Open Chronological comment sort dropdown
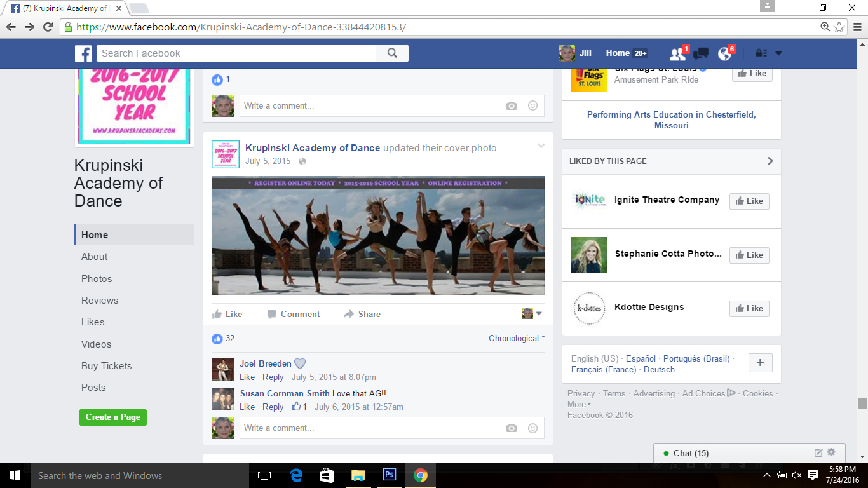 pyautogui.click(x=517, y=338)
